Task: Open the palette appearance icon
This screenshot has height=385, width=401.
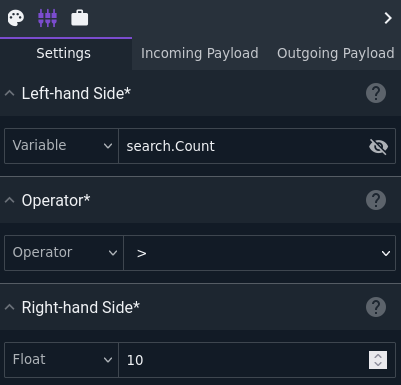Action: [x=16, y=18]
